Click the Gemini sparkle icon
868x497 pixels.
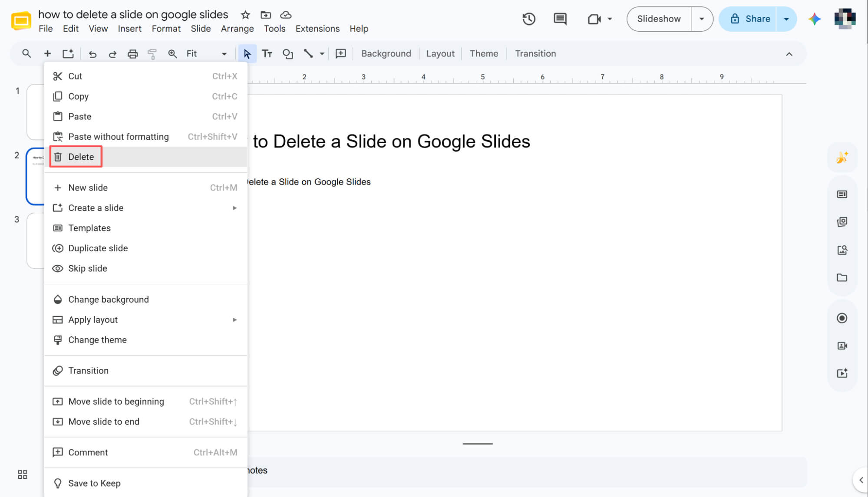point(814,19)
